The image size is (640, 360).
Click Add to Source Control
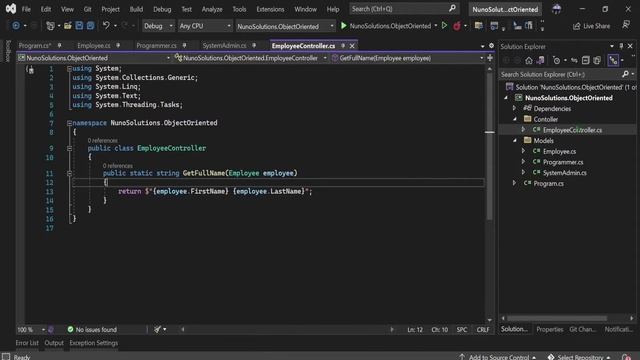pos(498,357)
